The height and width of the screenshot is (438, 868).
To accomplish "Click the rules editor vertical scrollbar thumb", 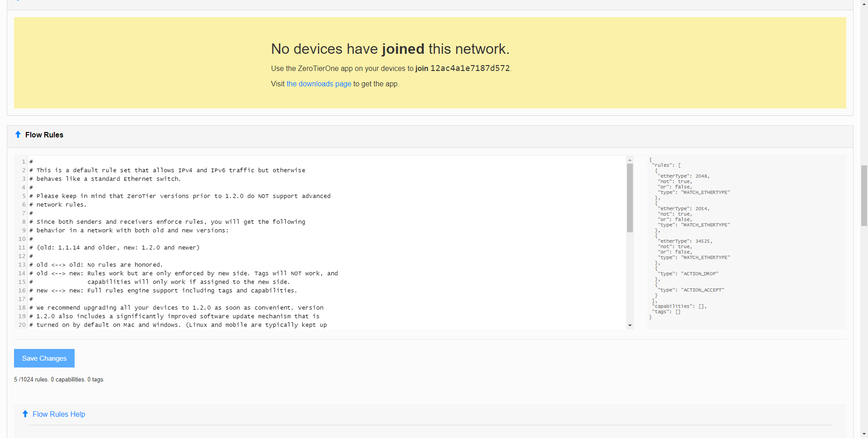I will coord(630,198).
